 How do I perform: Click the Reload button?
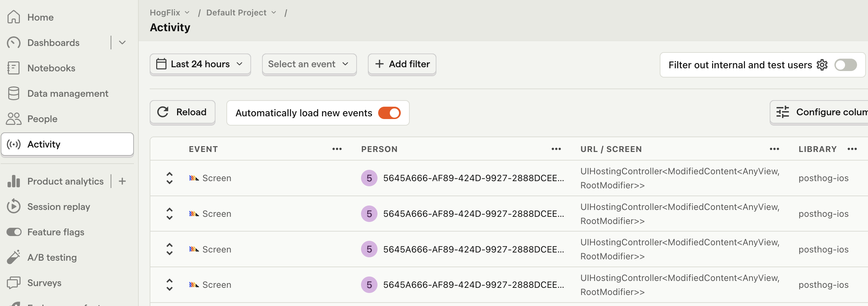tap(182, 112)
